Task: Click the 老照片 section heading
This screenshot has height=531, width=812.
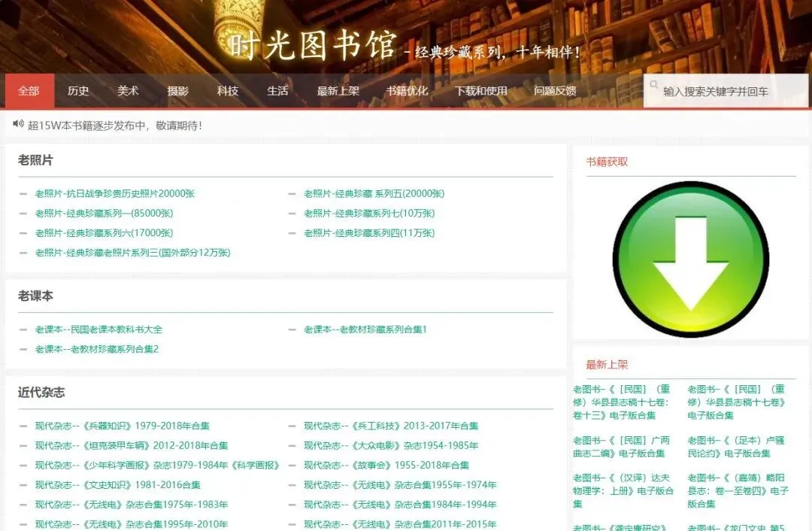Action: [35, 160]
